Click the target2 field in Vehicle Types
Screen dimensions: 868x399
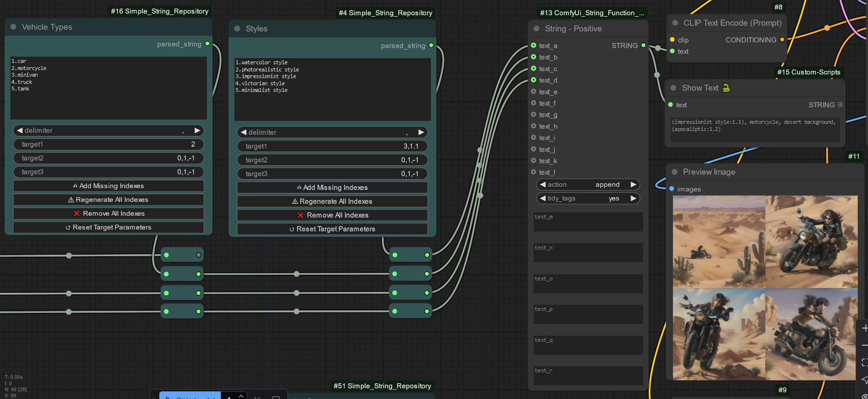pyautogui.click(x=108, y=158)
